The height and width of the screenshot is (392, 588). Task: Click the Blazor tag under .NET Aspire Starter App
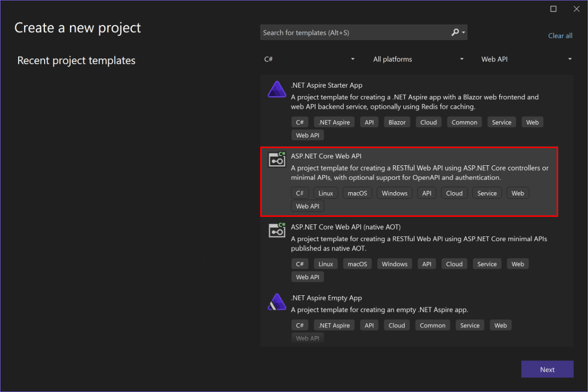click(x=397, y=122)
